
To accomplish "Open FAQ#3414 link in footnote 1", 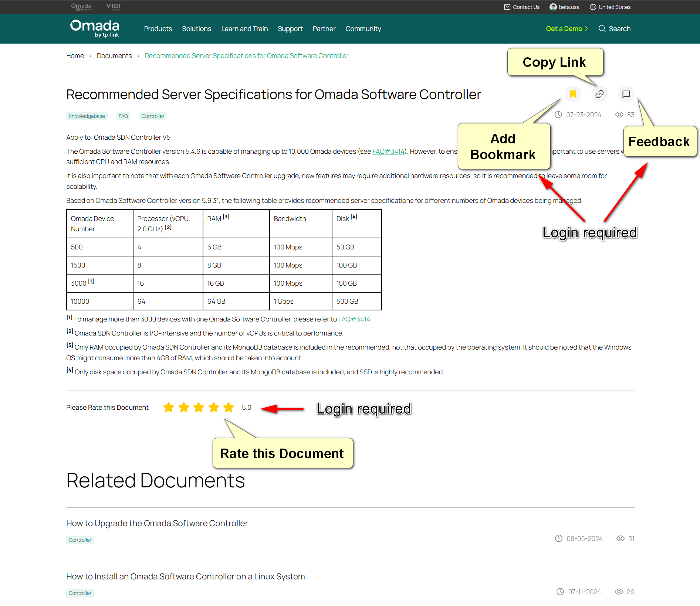I will point(354,319).
